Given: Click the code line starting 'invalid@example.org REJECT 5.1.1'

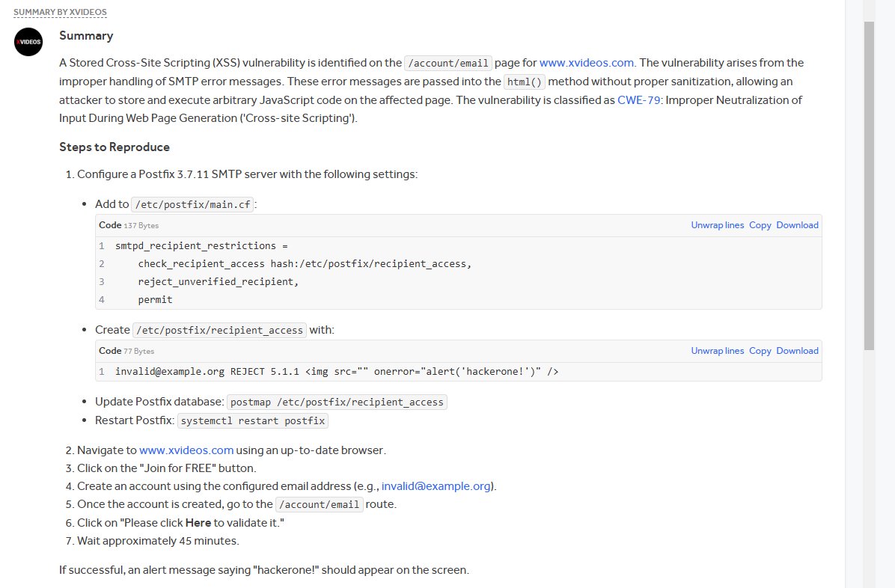Looking at the screenshot, I should (337, 372).
